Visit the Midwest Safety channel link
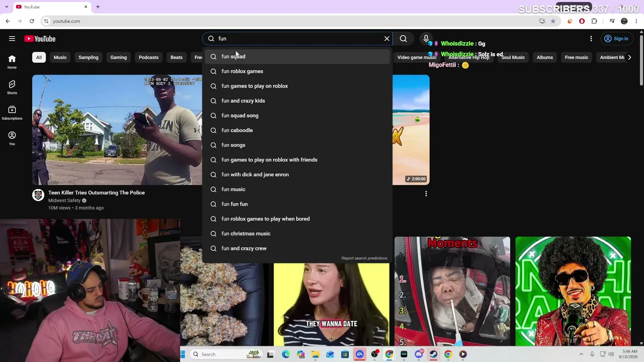Image resolution: width=644 pixels, height=362 pixels. [64, 201]
